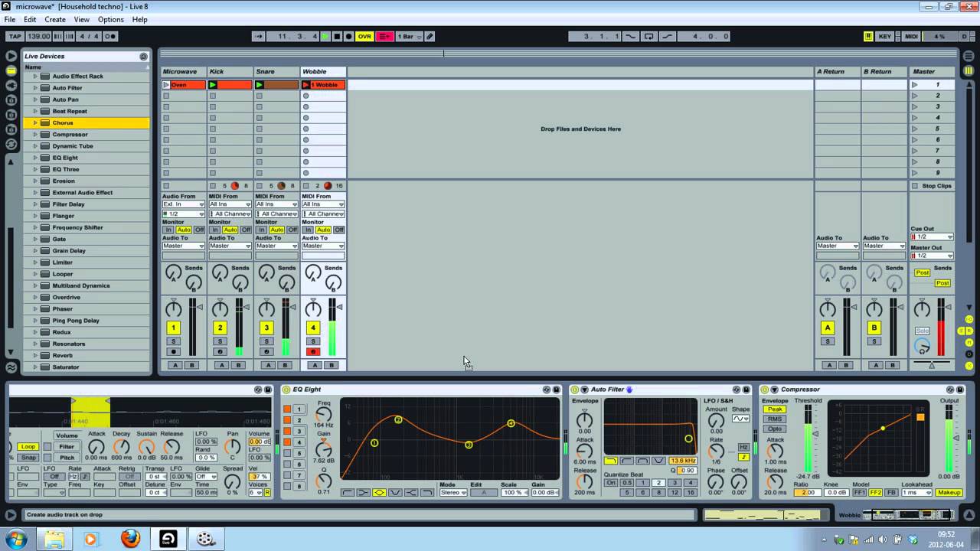Open the Plug-In Devices browser icon

pos(11,85)
